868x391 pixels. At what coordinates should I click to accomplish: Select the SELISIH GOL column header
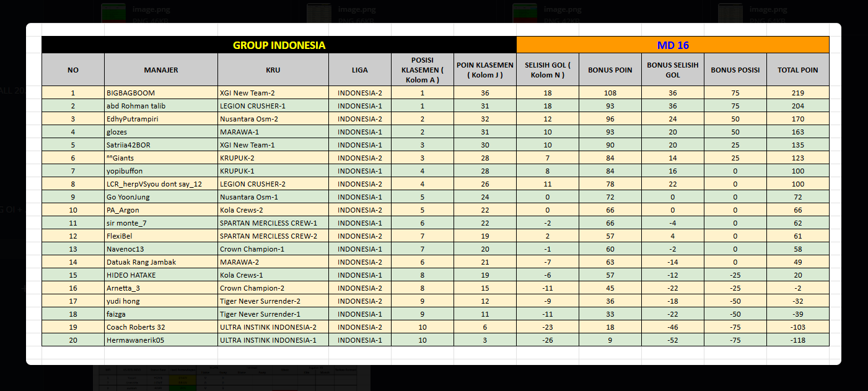click(x=548, y=70)
